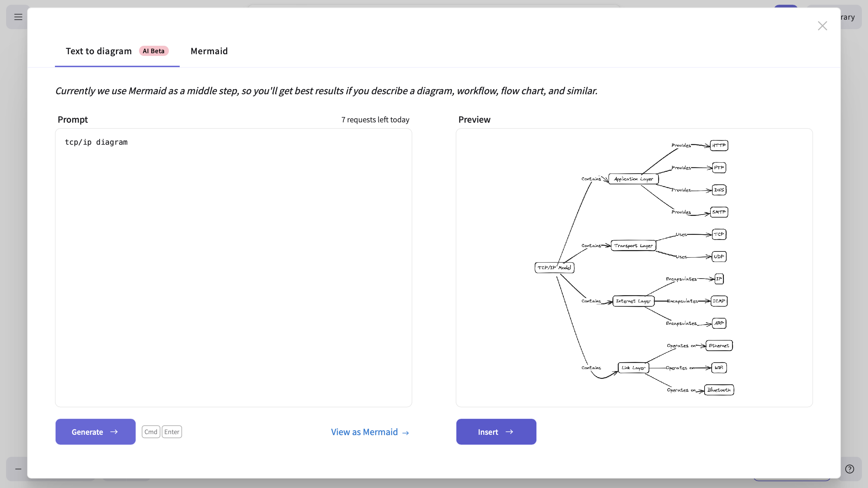Select the TCP/IP Model node in the preview

tap(554, 267)
